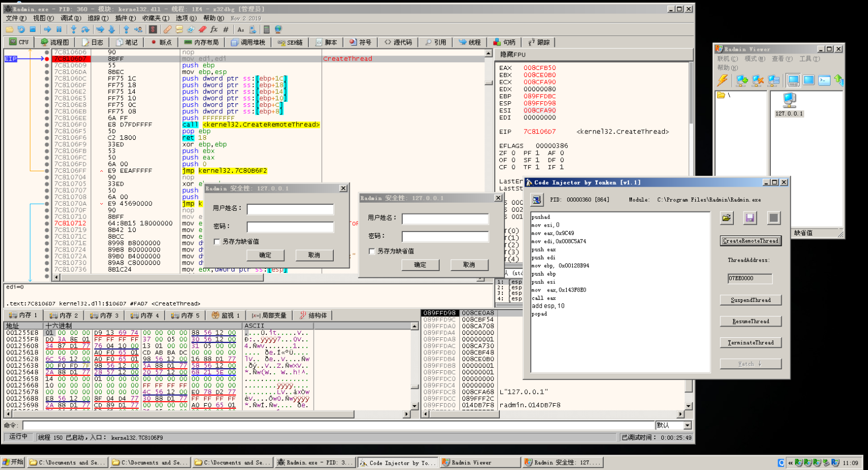
Task: Select Full Control mode icon in Radmin Viewer
Action: [793, 80]
